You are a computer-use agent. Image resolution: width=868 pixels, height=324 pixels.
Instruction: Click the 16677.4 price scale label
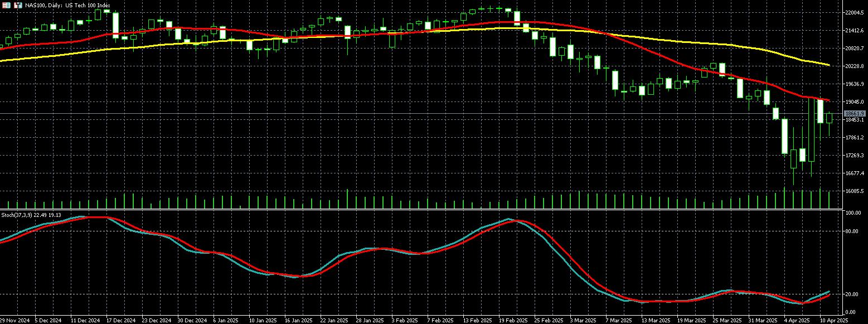click(854, 173)
